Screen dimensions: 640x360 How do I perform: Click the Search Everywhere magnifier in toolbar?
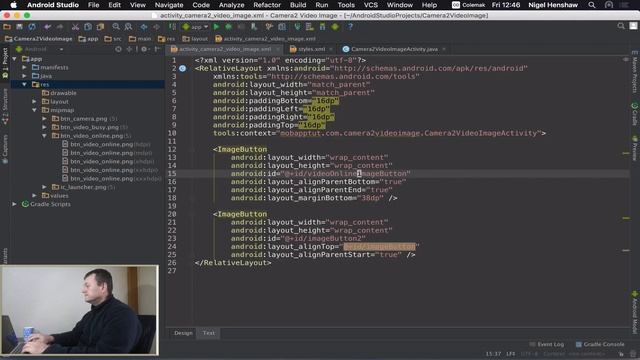click(x=621, y=26)
